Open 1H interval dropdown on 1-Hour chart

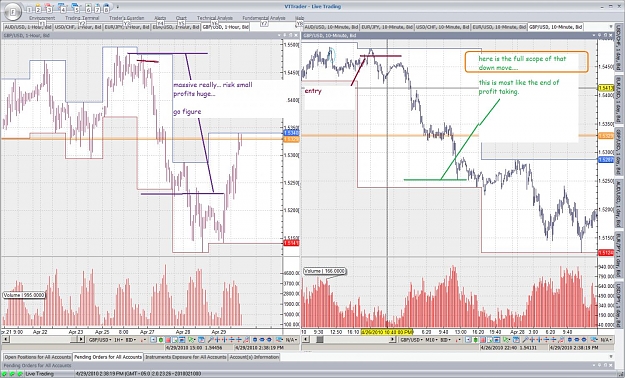pyautogui.click(x=118, y=340)
